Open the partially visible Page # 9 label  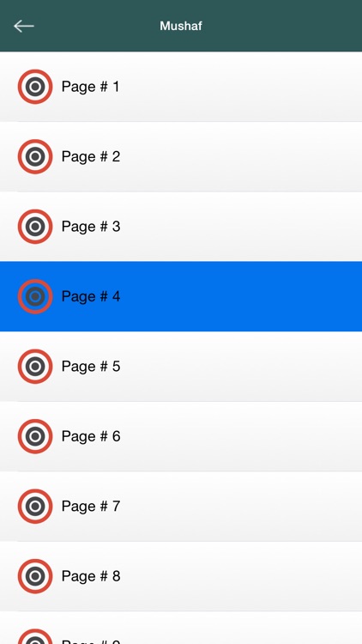(91, 641)
